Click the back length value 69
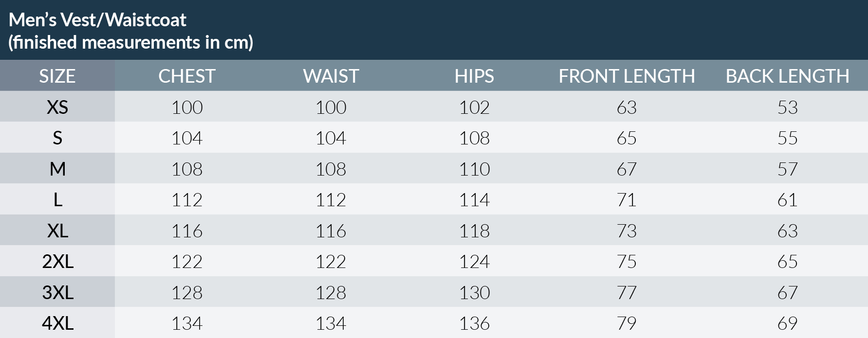This screenshot has width=868, height=338. [x=787, y=323]
